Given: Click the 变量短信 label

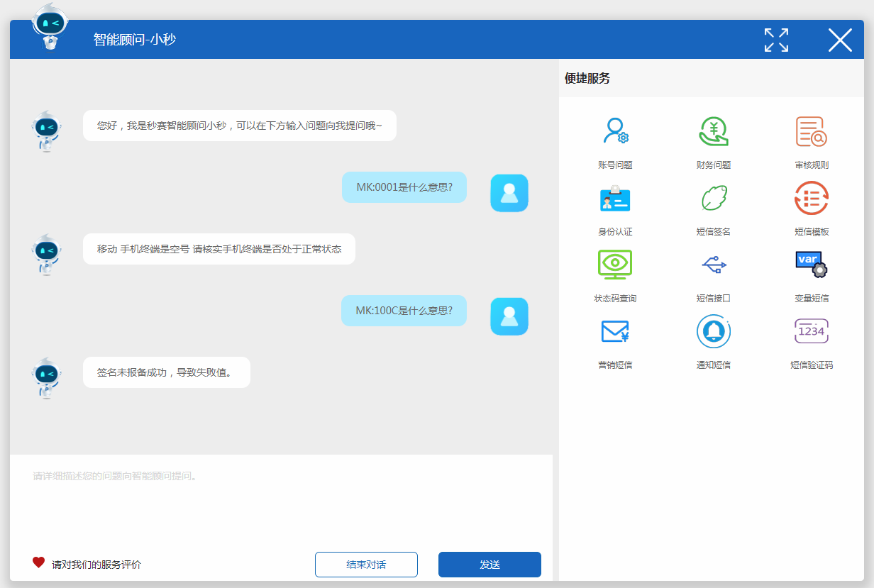Looking at the screenshot, I should 812,298.
